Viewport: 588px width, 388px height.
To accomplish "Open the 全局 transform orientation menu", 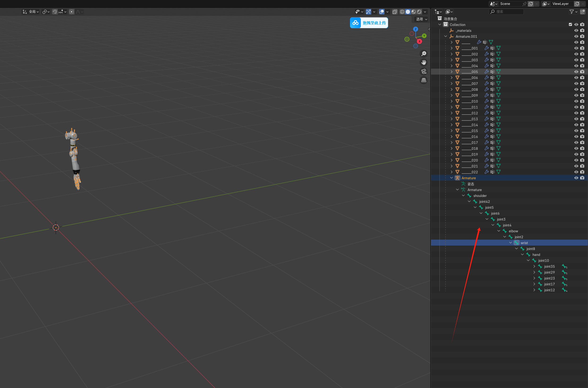I will point(31,12).
